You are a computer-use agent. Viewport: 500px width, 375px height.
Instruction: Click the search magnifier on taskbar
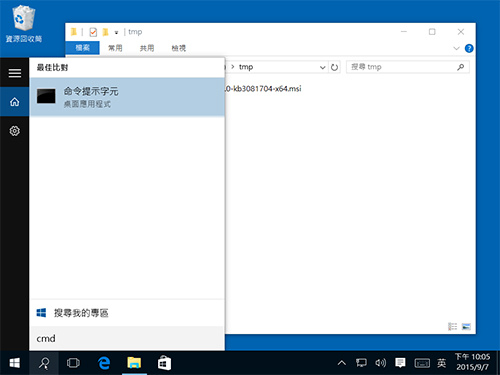pyautogui.click(x=44, y=363)
